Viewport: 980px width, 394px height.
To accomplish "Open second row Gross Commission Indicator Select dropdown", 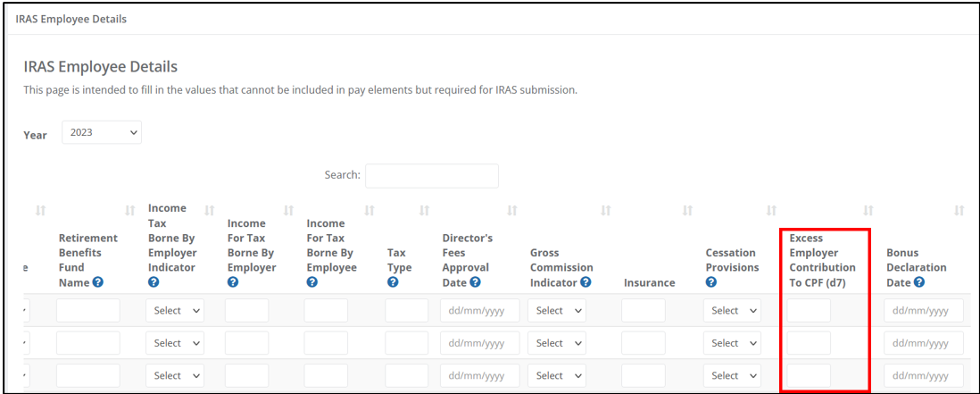I will point(556,343).
